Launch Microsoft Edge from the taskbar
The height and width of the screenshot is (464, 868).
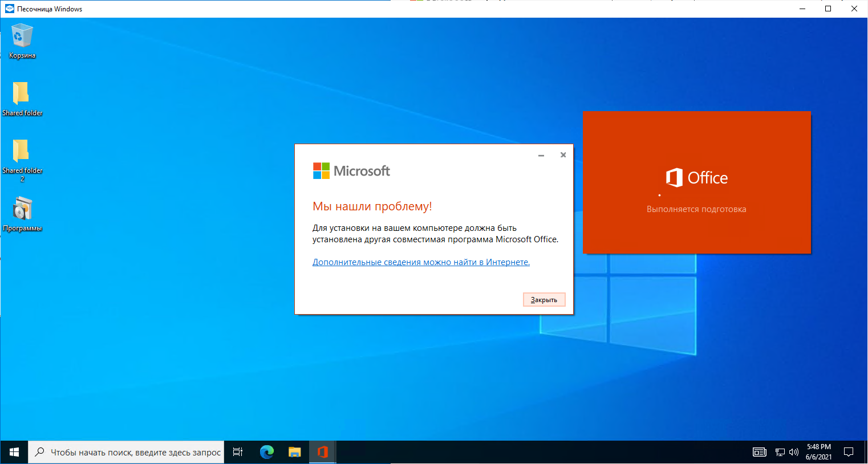click(266, 452)
